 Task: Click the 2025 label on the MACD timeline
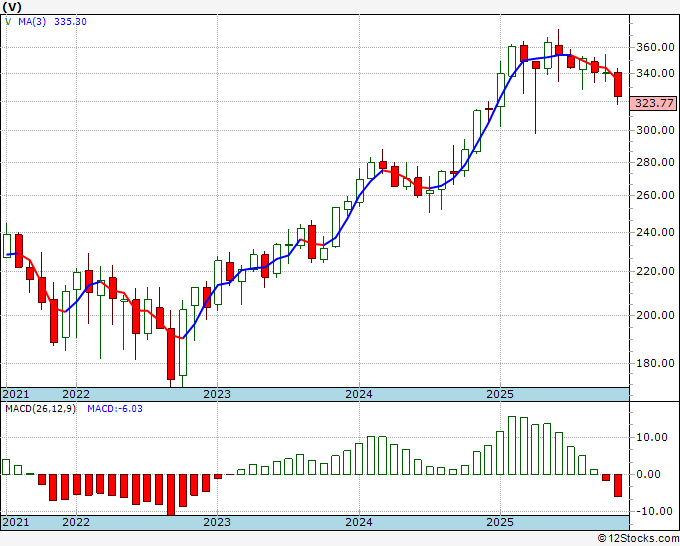point(500,522)
